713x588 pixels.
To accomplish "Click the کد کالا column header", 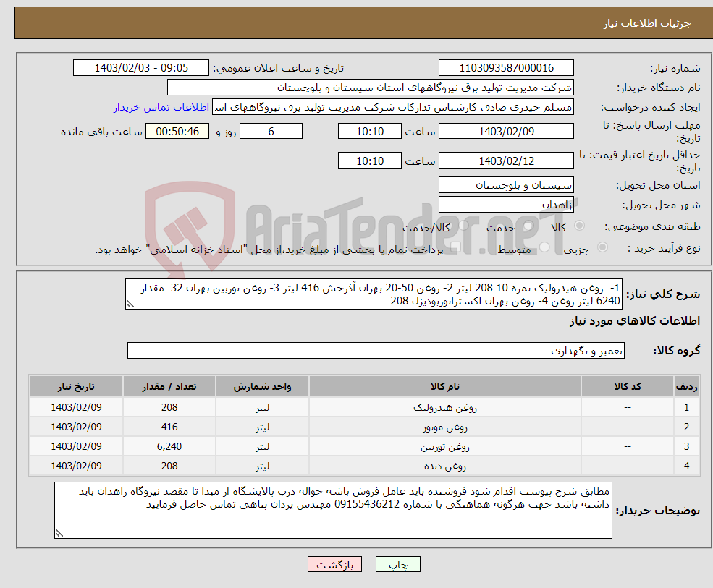I will (628, 387).
